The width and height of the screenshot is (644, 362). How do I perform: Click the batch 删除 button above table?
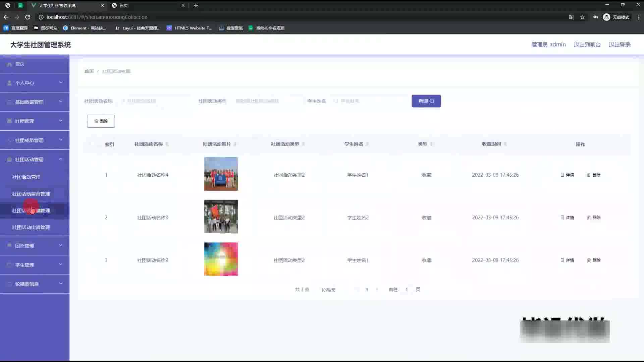(x=101, y=121)
